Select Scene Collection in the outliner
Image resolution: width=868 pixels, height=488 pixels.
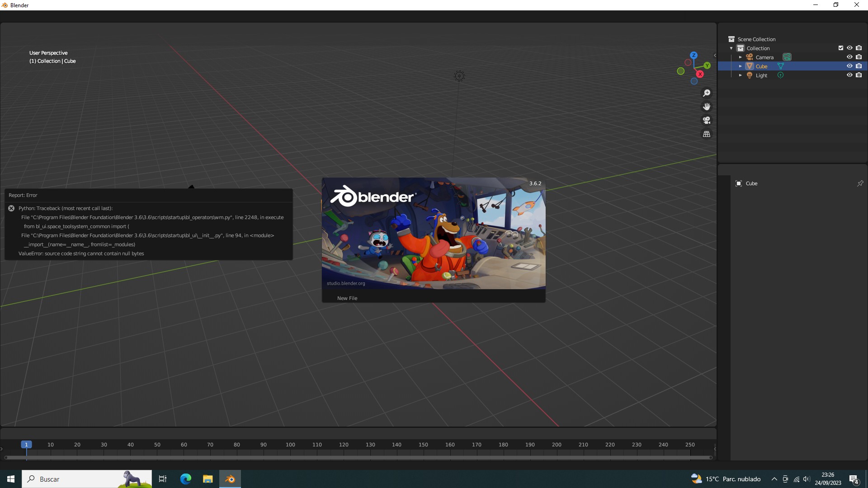756,39
